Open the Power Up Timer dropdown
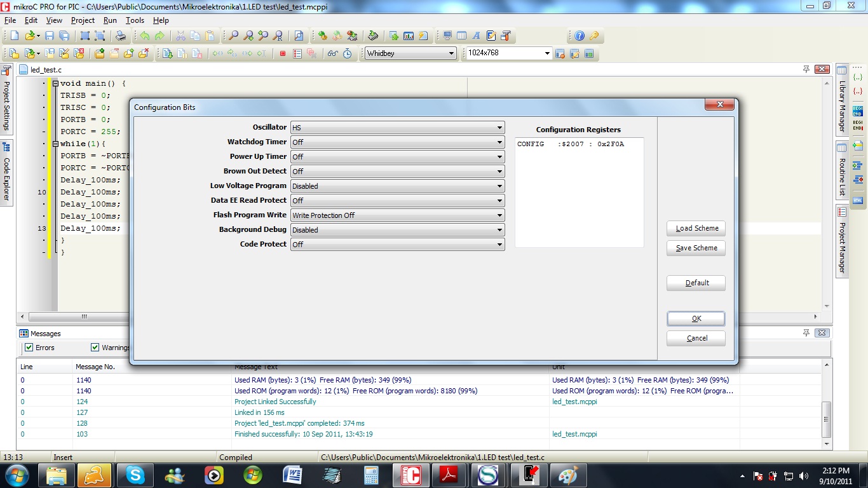868x488 pixels. tap(397, 157)
